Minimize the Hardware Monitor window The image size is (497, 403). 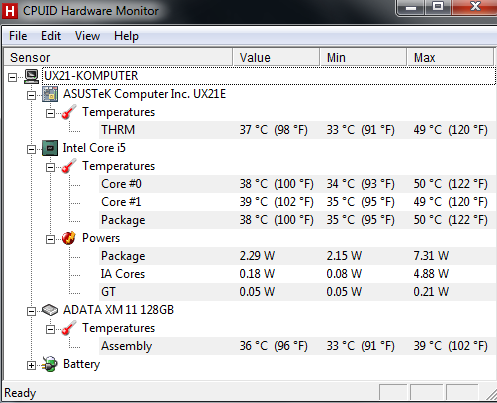pyautogui.click(x=410, y=7)
